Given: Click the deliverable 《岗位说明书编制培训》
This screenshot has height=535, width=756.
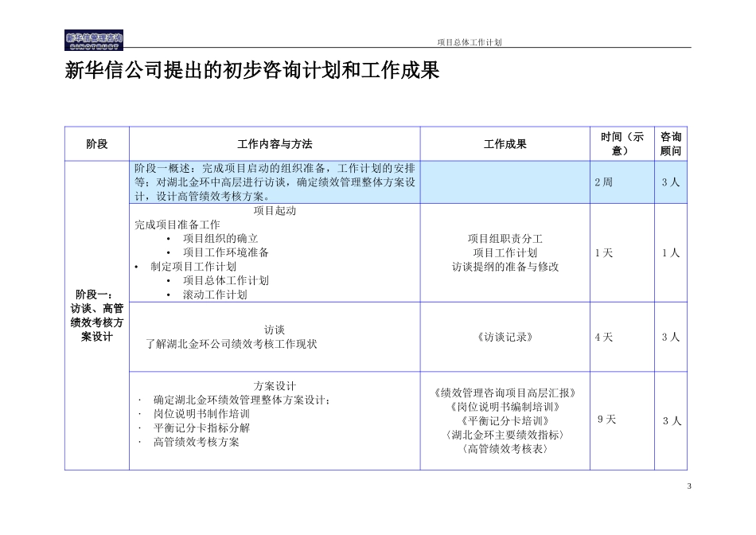Looking at the screenshot, I should coord(505,407).
